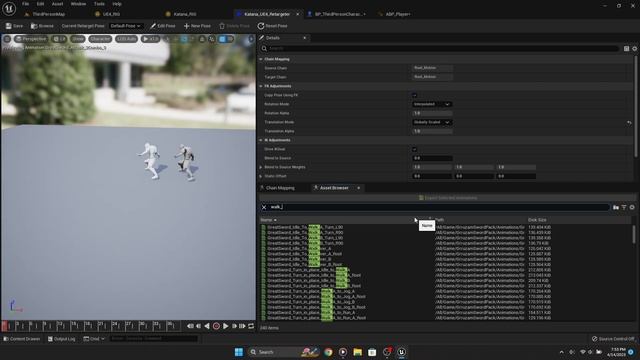Image resolution: width=640 pixels, height=360 pixels.
Task: Open the Asset menu
Action: pos(57,4)
